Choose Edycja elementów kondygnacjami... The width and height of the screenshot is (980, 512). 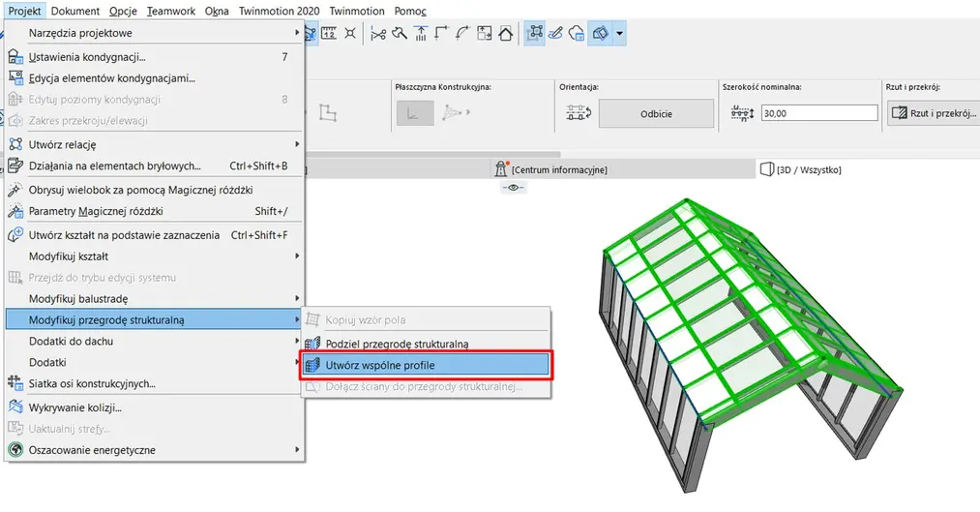tap(155, 78)
